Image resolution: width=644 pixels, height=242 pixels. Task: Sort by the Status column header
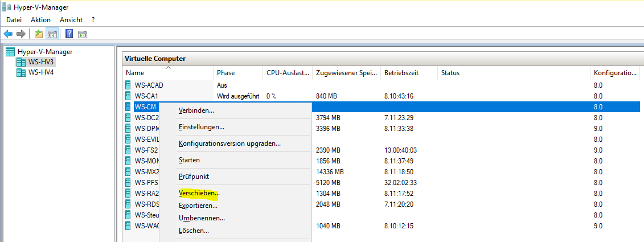(514, 73)
